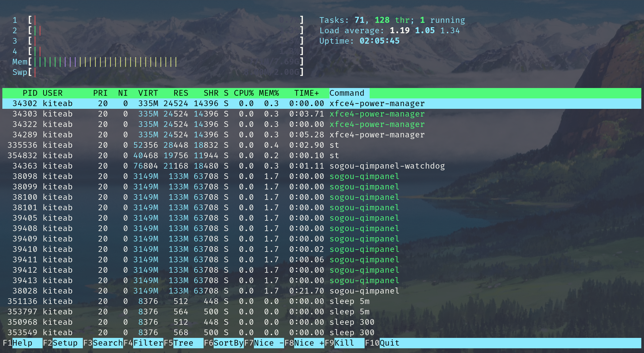Image resolution: width=644 pixels, height=353 pixels.
Task: Open the htop Setup screen via F2
Action: pos(62,343)
